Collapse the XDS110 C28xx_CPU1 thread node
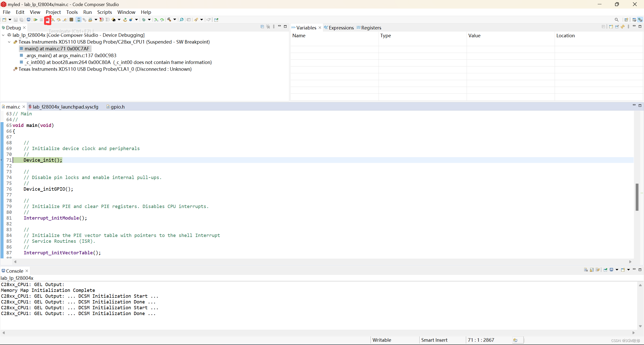The image size is (644, 345). tap(9, 42)
